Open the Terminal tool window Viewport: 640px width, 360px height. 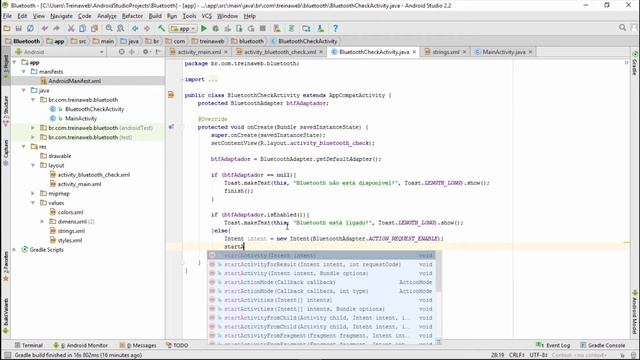(29, 345)
